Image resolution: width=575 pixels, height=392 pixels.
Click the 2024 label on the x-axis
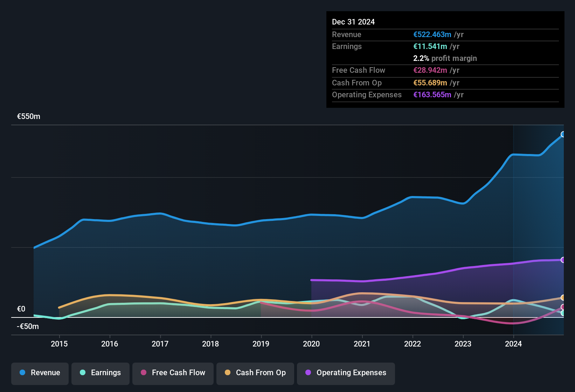click(513, 344)
